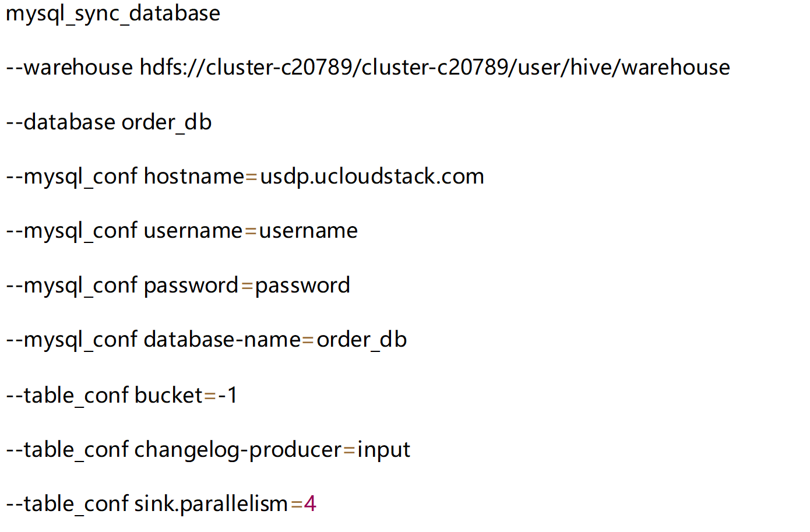
Task: Click the hdfs://cluster-c20789 warehouse path
Action: click(435, 68)
